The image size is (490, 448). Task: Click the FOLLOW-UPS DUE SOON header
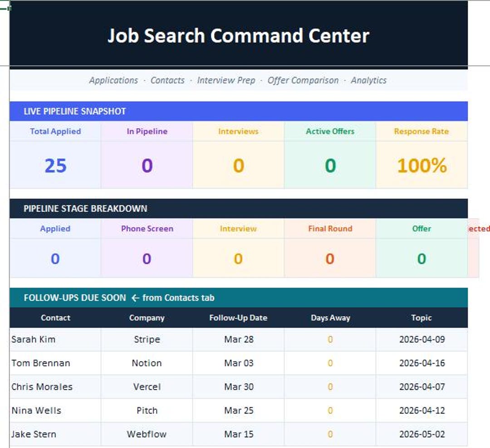(239, 297)
